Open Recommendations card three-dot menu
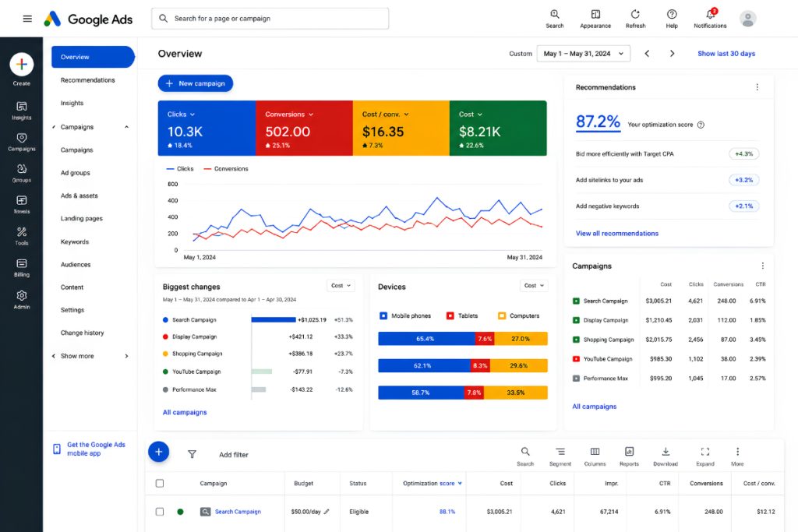 (x=757, y=87)
